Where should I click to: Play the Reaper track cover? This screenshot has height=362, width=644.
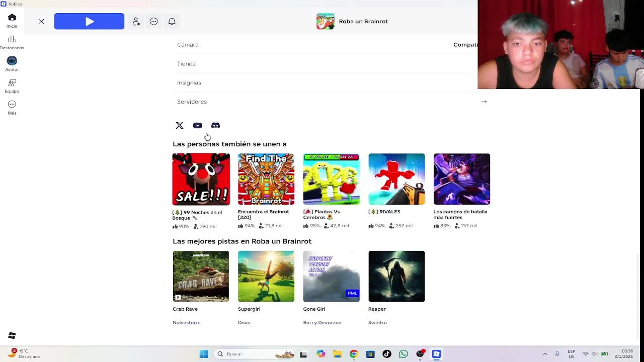point(396,277)
